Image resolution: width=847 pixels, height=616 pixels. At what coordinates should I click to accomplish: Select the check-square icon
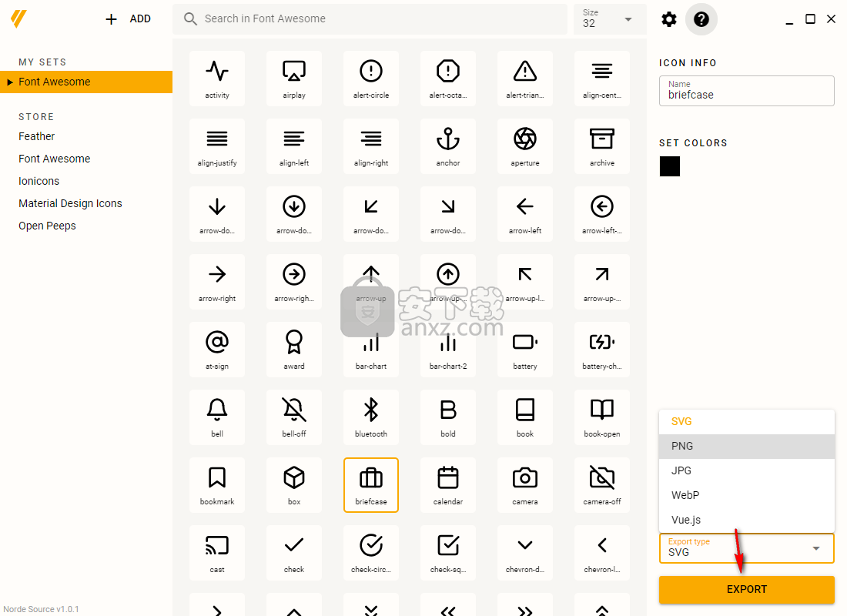tap(448, 553)
